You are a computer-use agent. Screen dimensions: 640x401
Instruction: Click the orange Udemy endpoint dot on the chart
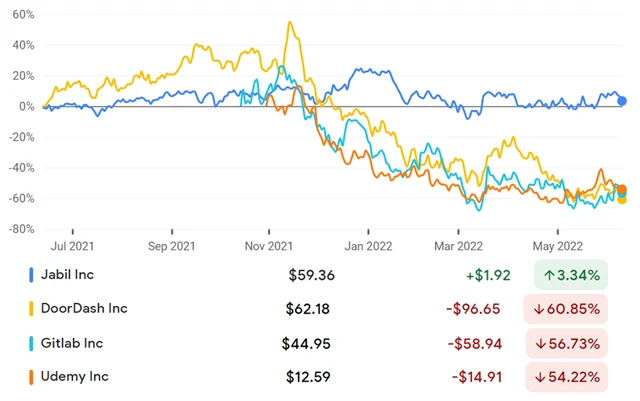tap(621, 189)
